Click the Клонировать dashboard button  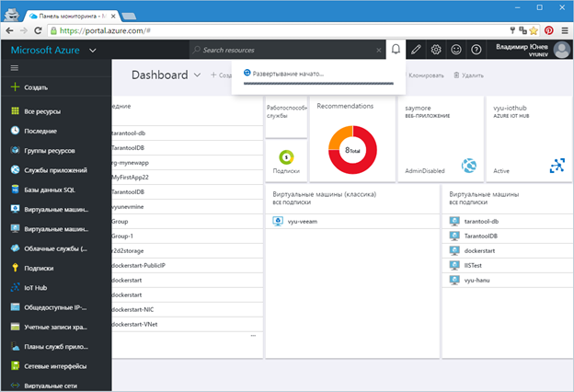point(426,75)
